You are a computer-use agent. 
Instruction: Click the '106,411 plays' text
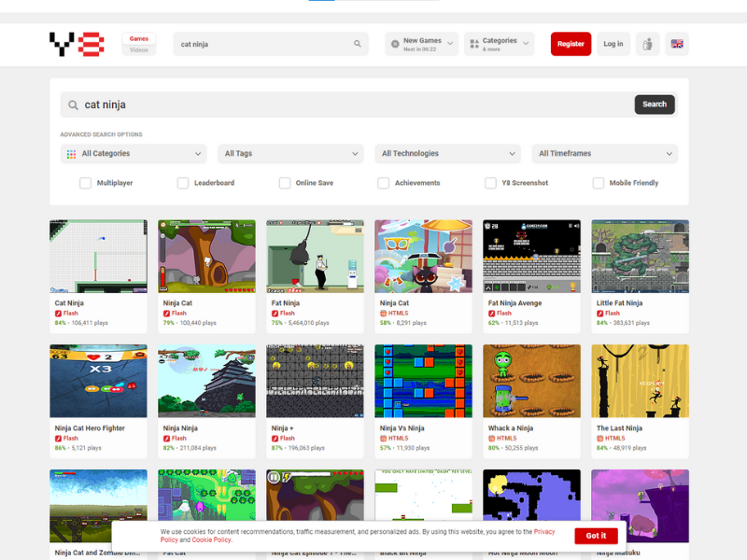(90, 323)
